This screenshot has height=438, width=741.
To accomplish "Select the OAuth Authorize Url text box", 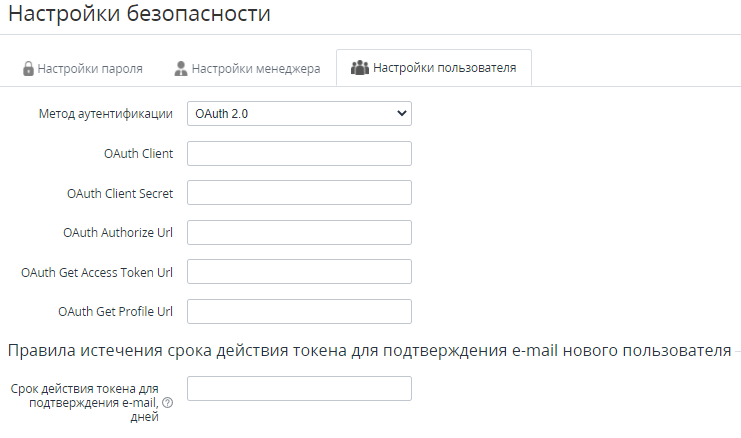I will pos(299,232).
